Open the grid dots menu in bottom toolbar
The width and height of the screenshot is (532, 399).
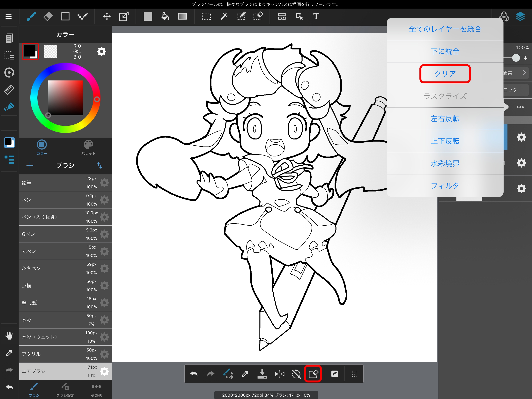click(x=354, y=374)
